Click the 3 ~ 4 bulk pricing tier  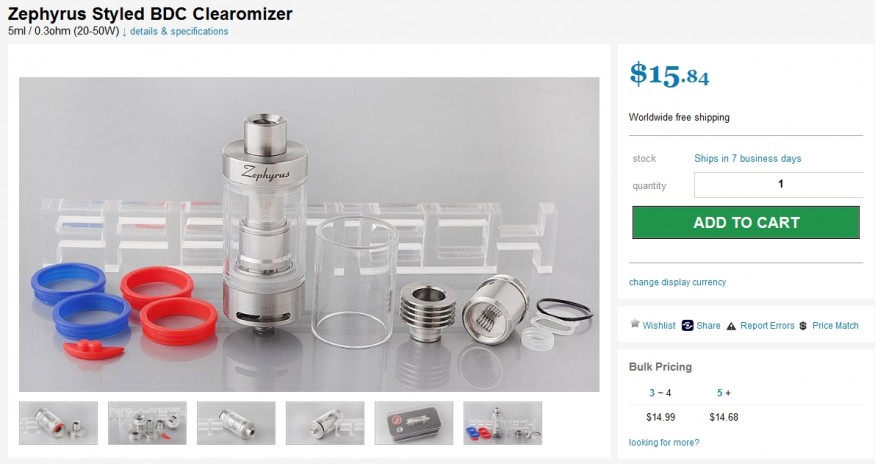click(x=660, y=393)
